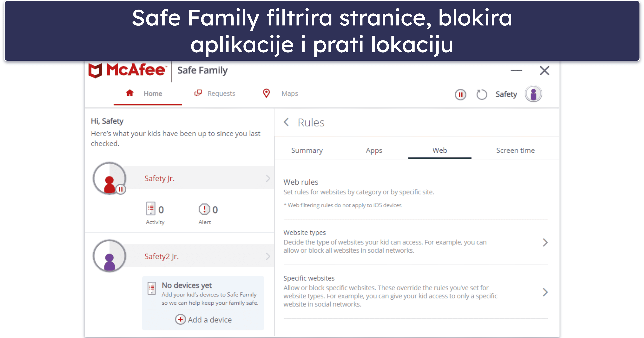Viewport: 644px width, 338px height.
Task: Click Safety2 Jr.'s purple avatar
Action: coord(109,256)
